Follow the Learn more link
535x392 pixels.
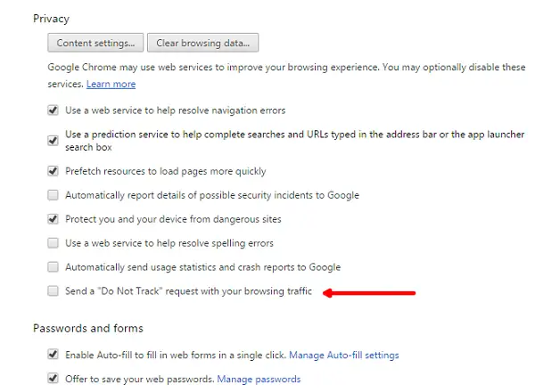pyautogui.click(x=111, y=84)
